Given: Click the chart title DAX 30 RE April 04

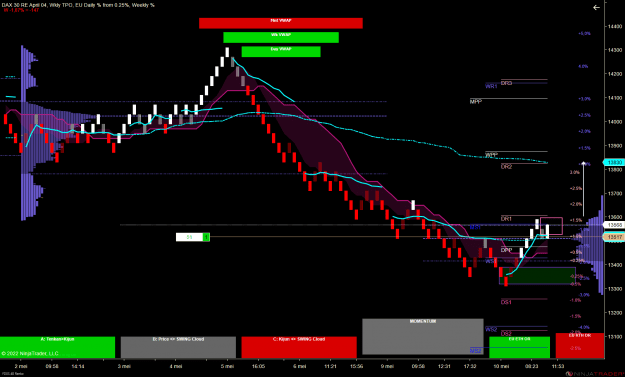Looking at the screenshot, I should click(x=24, y=5).
